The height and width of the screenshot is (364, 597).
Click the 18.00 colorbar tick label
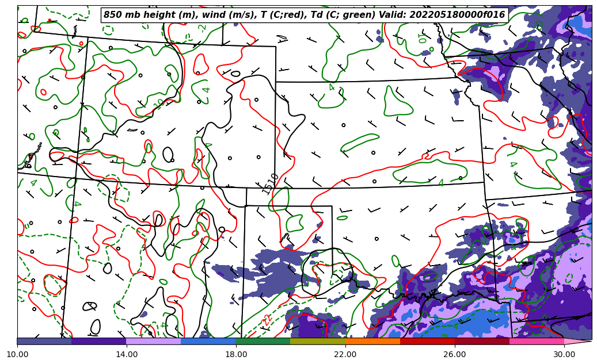[x=236, y=354]
